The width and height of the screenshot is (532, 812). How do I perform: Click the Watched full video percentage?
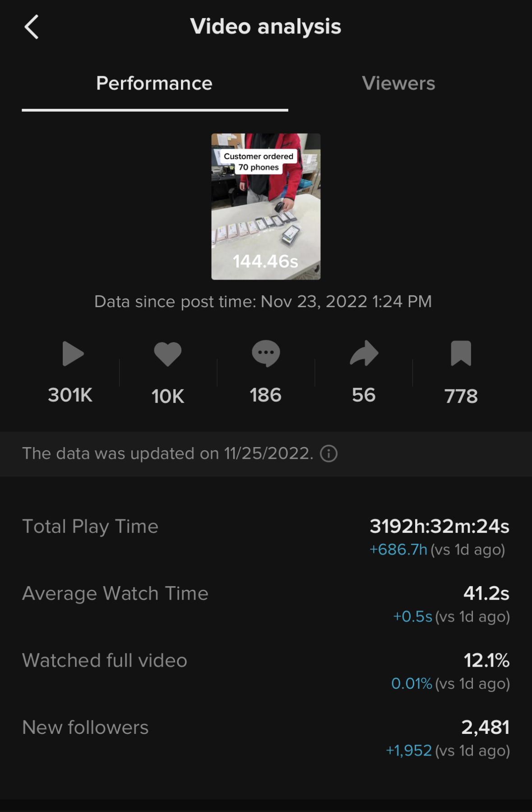(486, 660)
